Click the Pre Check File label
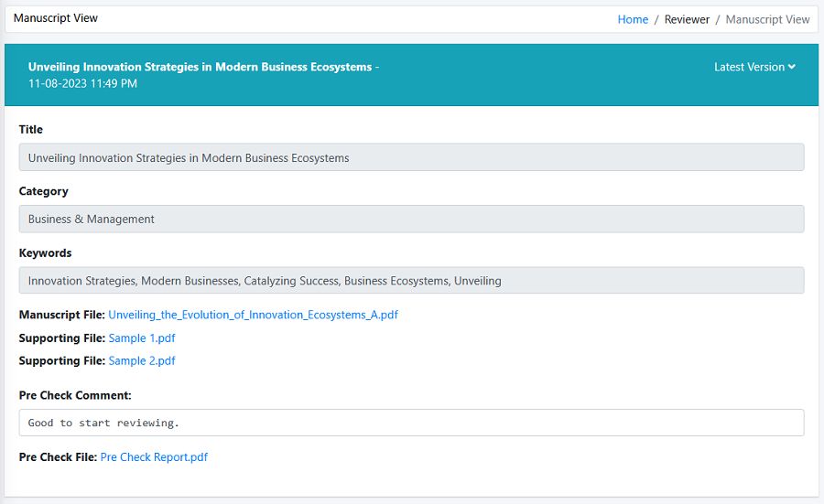The height and width of the screenshot is (504, 824). [58, 457]
